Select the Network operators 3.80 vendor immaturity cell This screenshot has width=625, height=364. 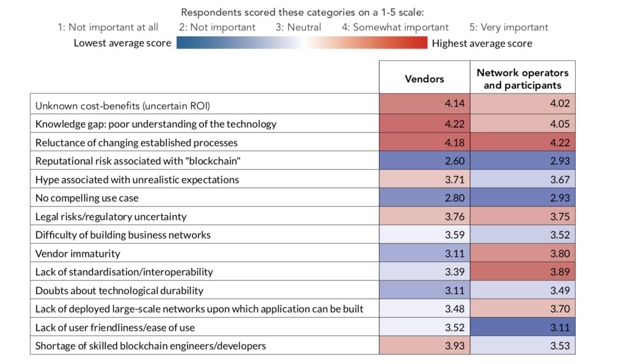tap(523, 254)
